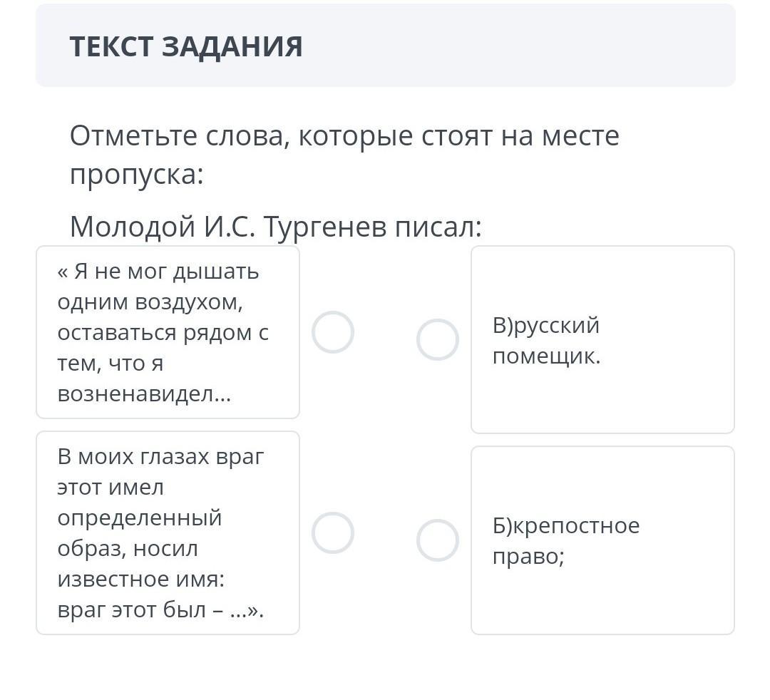Click the "Отметьте слова, которые стоят" instruction line
The image size is (770, 700).
(x=344, y=135)
